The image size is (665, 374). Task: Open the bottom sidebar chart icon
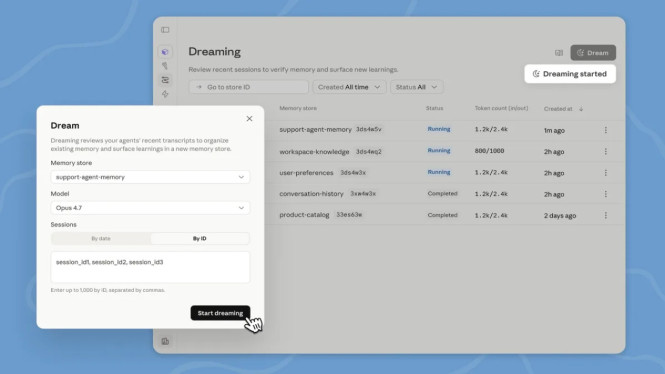165,341
